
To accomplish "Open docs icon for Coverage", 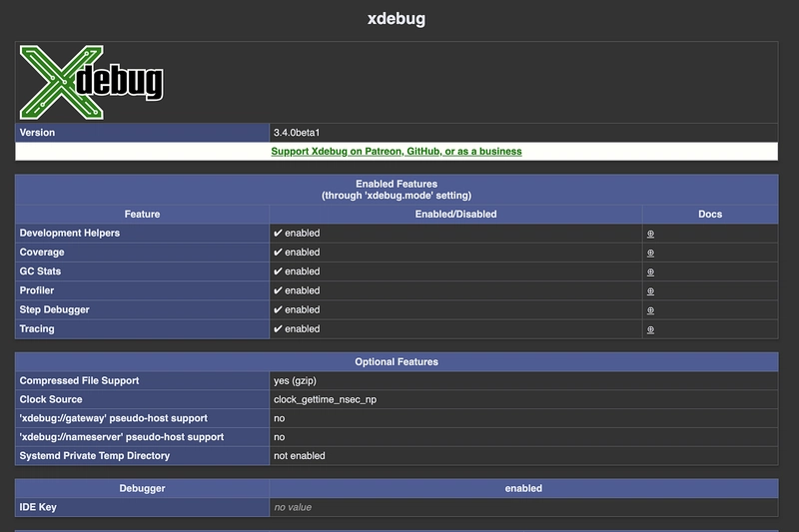I will click(x=650, y=253).
